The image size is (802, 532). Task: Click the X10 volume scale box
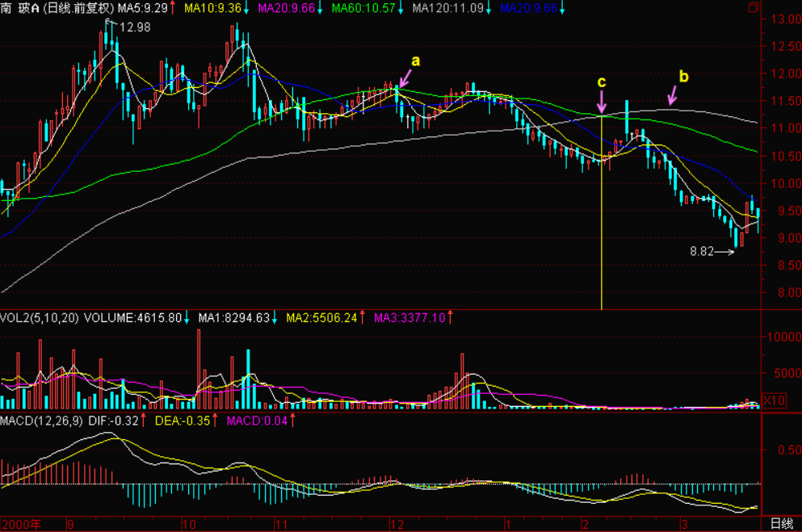[x=774, y=400]
